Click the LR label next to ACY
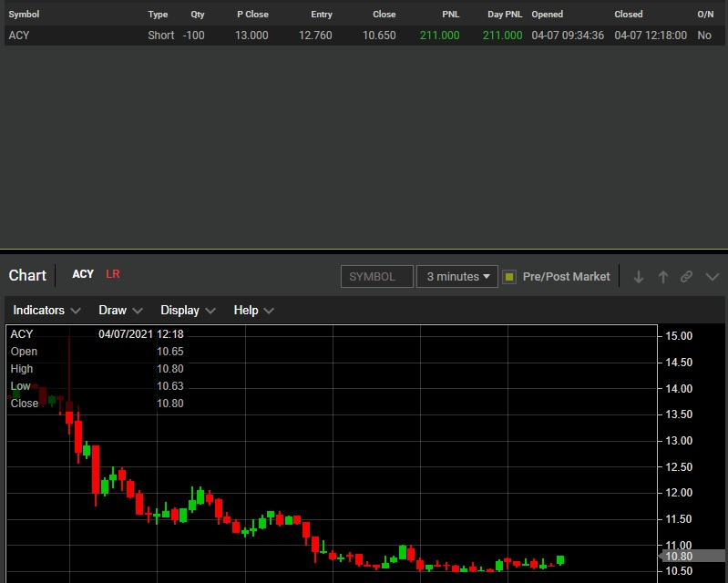Viewport: 728px width, 583px height. (x=113, y=274)
